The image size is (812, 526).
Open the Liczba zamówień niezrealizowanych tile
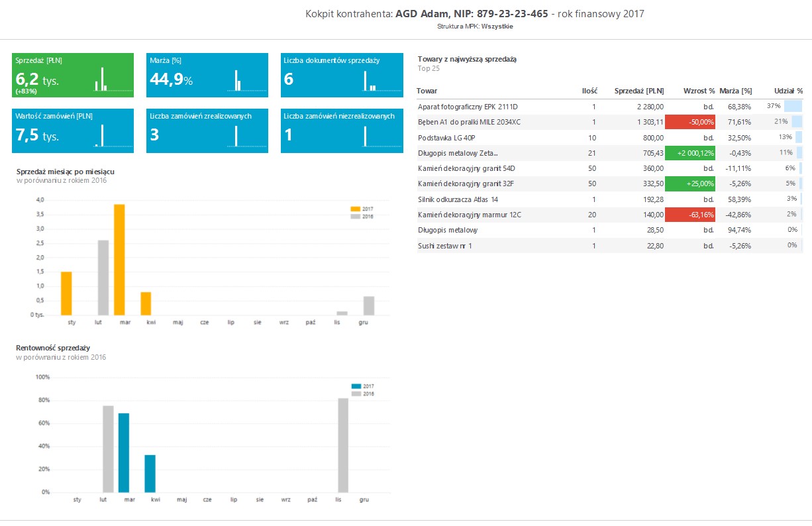pyautogui.click(x=341, y=131)
